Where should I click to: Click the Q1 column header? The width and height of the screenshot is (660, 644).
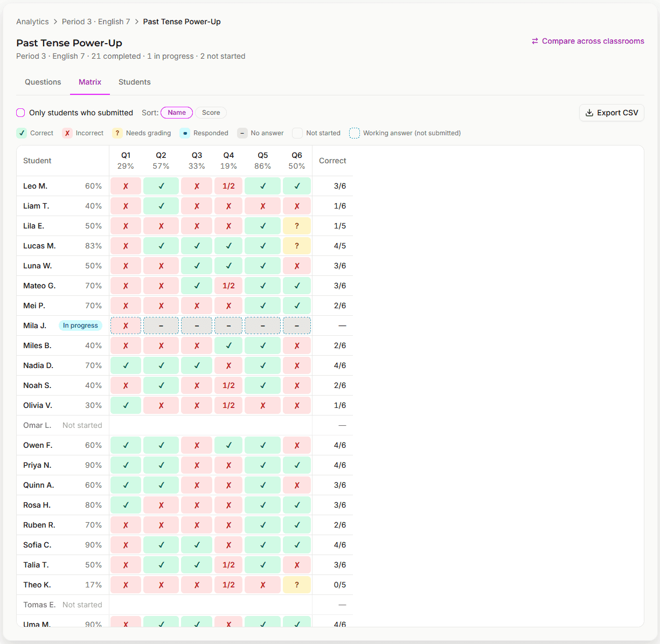(x=126, y=161)
